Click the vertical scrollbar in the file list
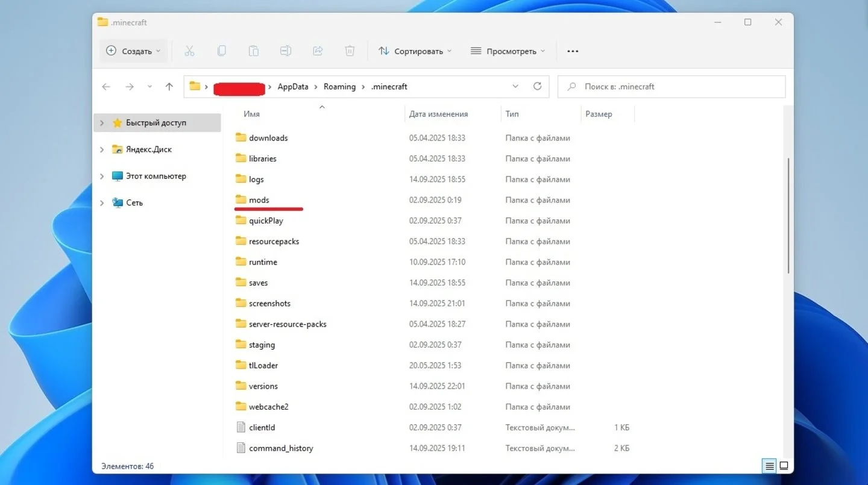The width and height of the screenshot is (868, 485). 788,216
